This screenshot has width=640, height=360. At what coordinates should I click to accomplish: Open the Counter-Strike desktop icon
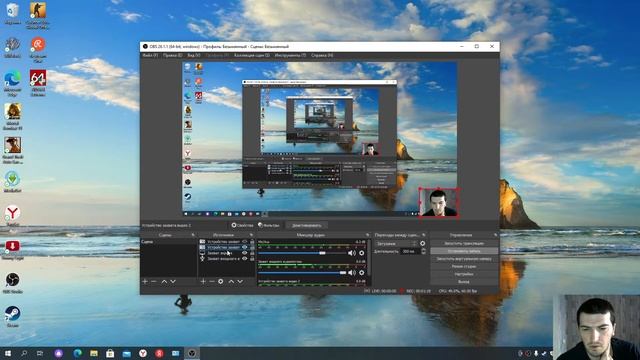point(38,15)
